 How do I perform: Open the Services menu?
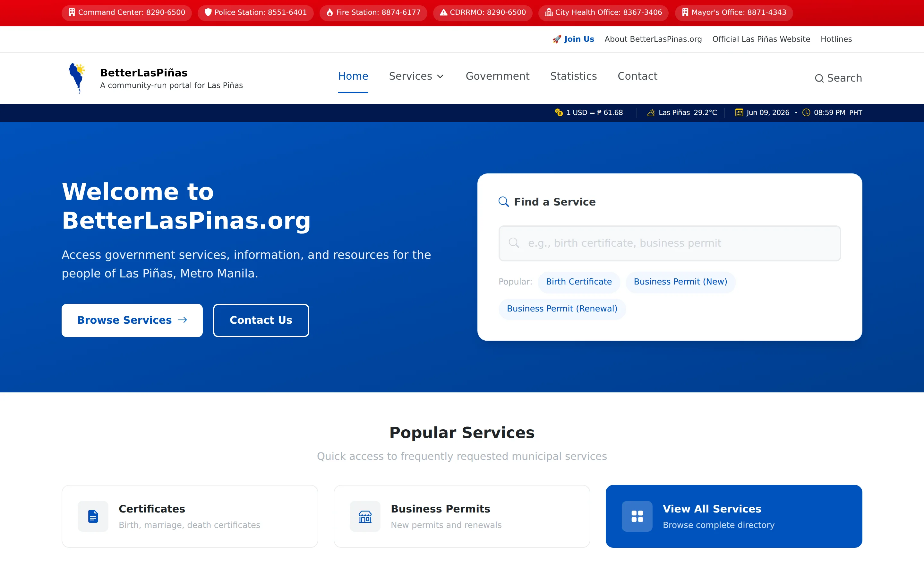click(x=416, y=76)
